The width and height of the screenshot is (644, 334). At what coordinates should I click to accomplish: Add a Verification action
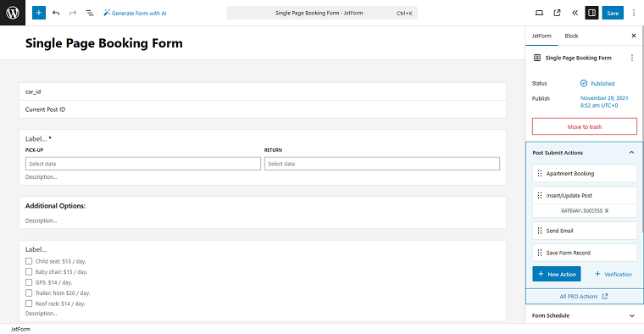(613, 274)
